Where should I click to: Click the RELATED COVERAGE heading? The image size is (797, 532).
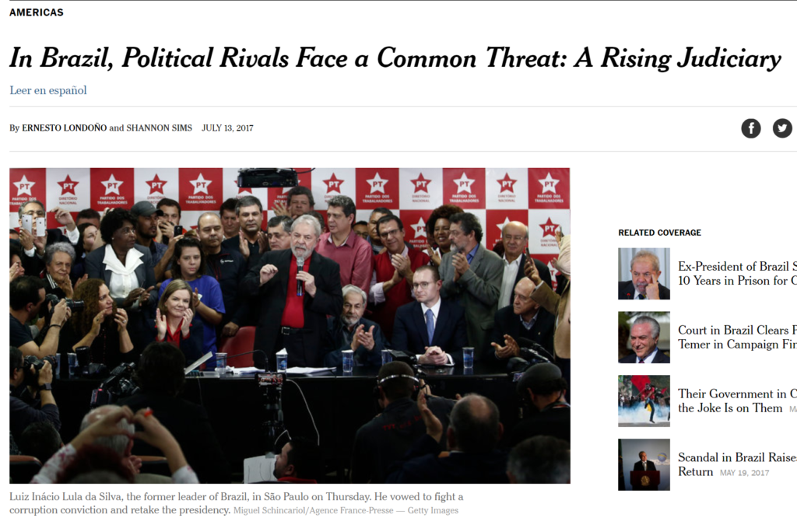pyautogui.click(x=660, y=233)
